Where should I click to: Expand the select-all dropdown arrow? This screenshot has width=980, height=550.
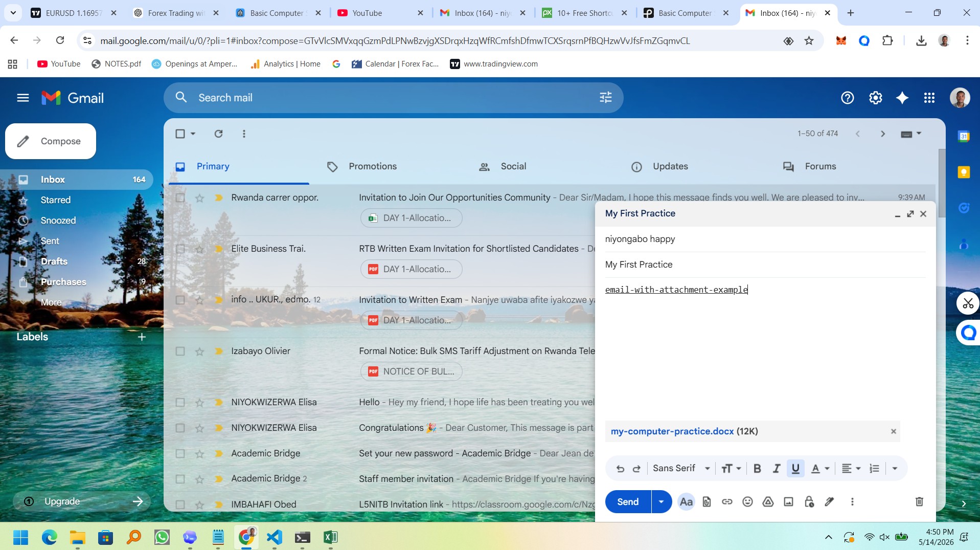(193, 134)
